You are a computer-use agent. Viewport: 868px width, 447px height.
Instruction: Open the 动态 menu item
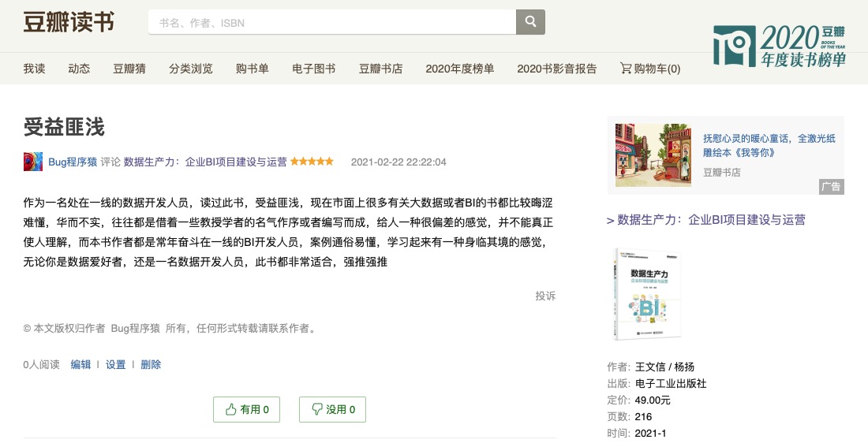tap(79, 69)
